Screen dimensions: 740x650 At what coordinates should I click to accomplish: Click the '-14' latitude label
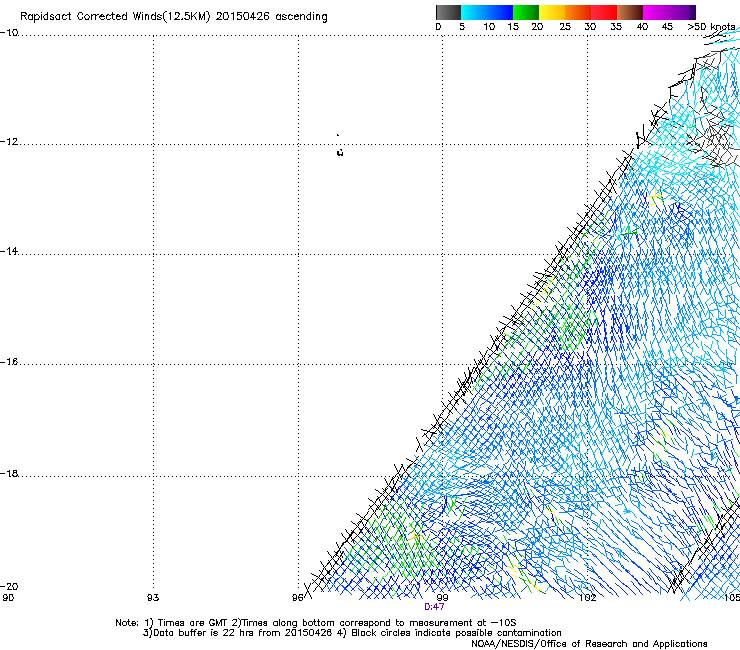[9, 251]
